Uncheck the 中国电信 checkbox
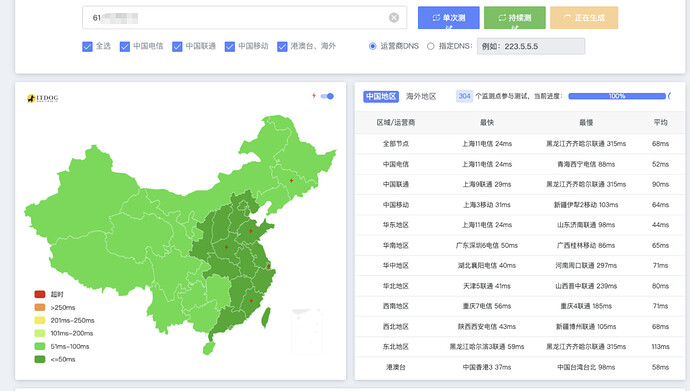 pos(125,46)
